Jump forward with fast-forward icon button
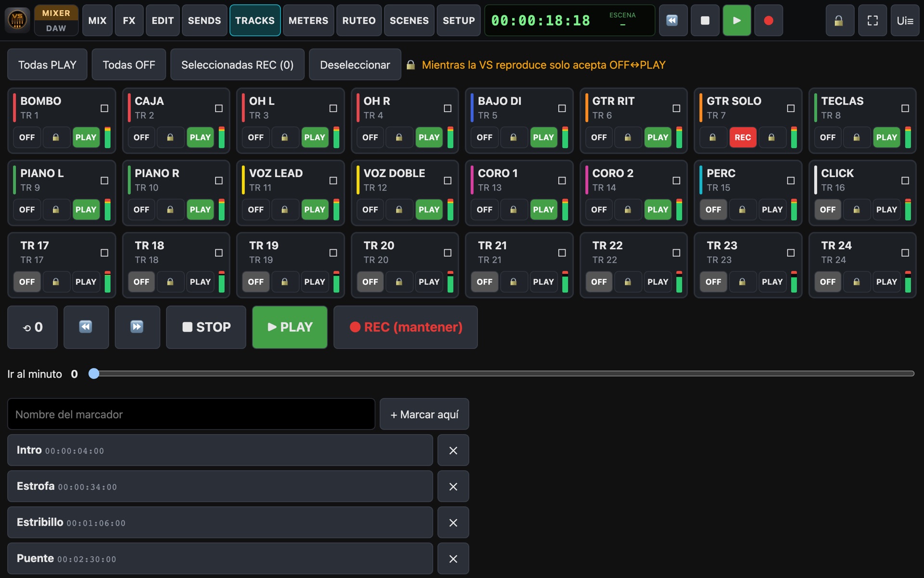The width and height of the screenshot is (924, 578). click(x=137, y=327)
